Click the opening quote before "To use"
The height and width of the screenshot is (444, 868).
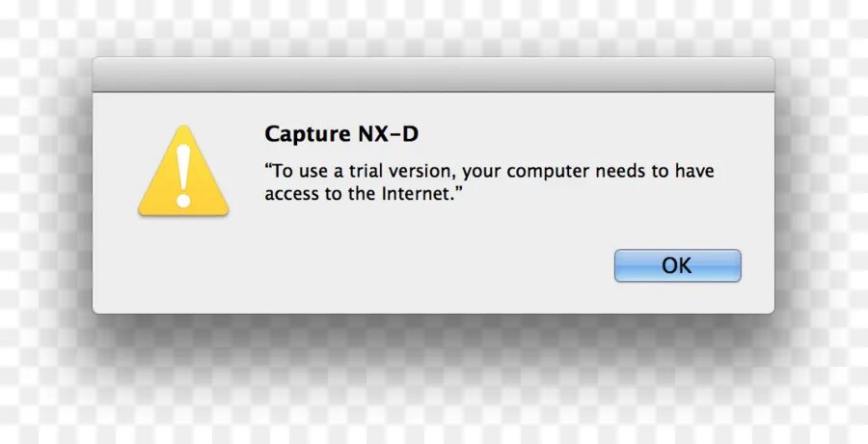coord(268,165)
